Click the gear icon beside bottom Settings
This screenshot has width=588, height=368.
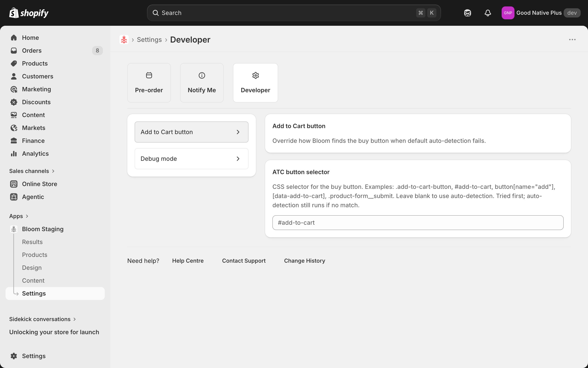click(14, 356)
